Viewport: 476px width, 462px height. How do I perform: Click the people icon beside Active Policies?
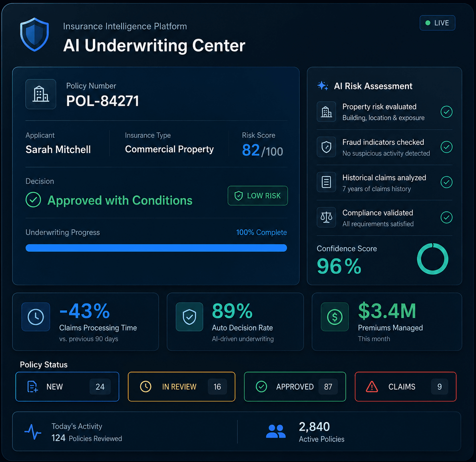[x=276, y=431]
